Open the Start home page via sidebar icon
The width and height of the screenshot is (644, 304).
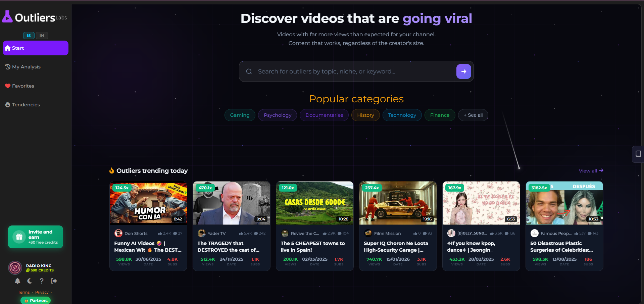[7, 48]
